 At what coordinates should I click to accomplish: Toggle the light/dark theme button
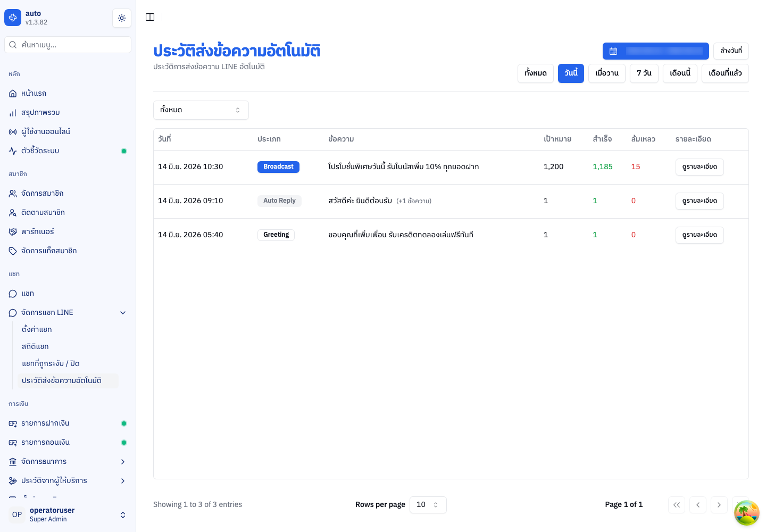coord(122,18)
